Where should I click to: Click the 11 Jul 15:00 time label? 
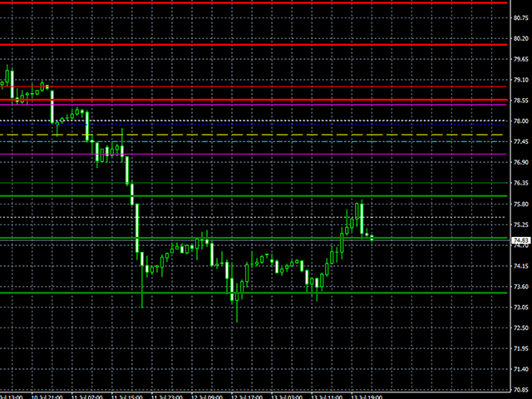pyautogui.click(x=127, y=397)
